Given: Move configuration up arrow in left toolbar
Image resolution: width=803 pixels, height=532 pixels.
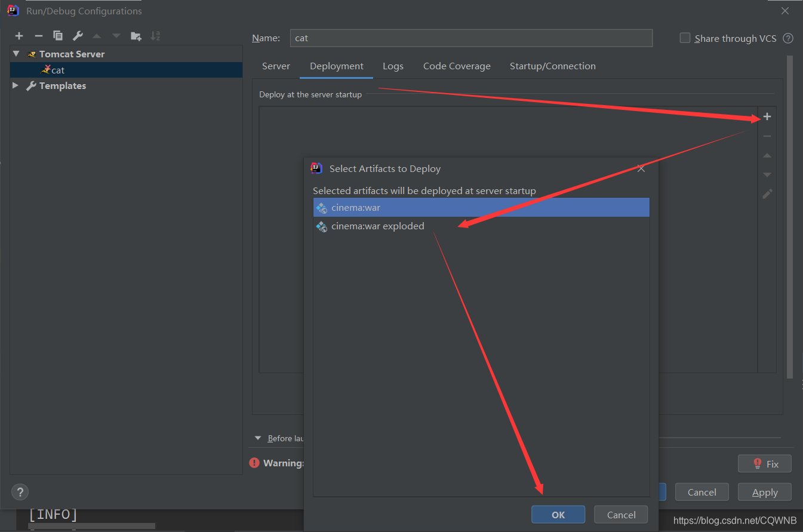Looking at the screenshot, I should click(x=97, y=36).
